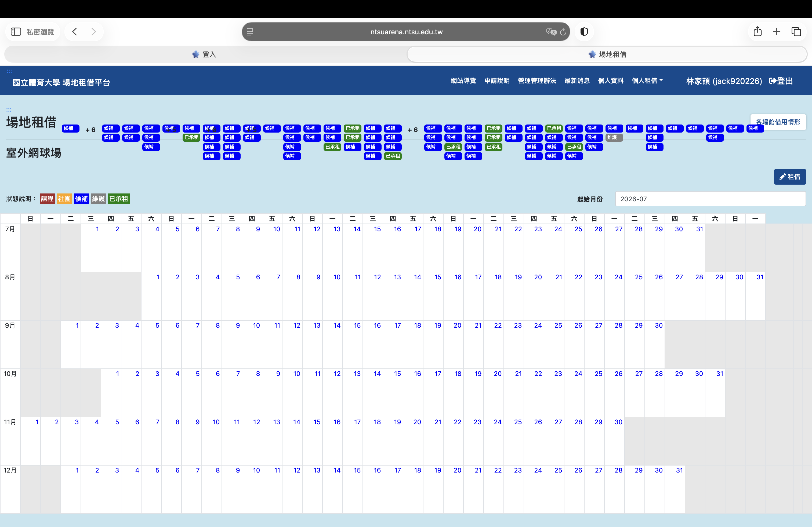This screenshot has width=812, height=527.
Task: Click the 租借 pencil button
Action: coord(790,177)
